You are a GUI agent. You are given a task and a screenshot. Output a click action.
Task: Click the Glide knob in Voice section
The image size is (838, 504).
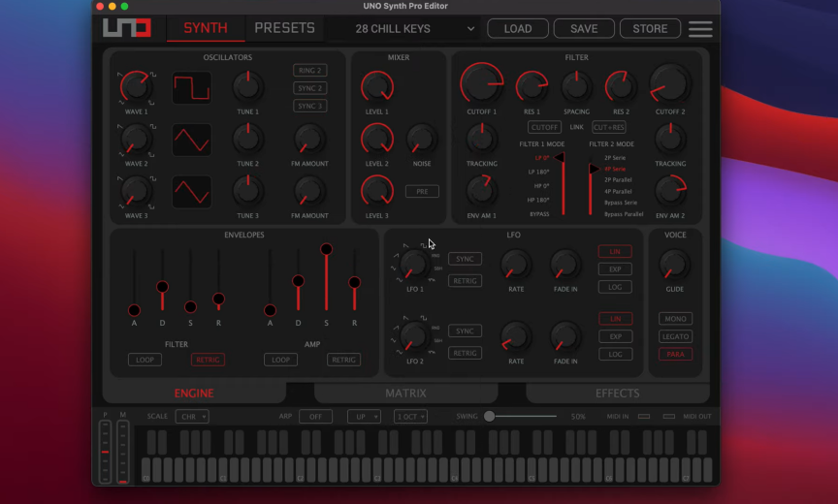tap(674, 265)
